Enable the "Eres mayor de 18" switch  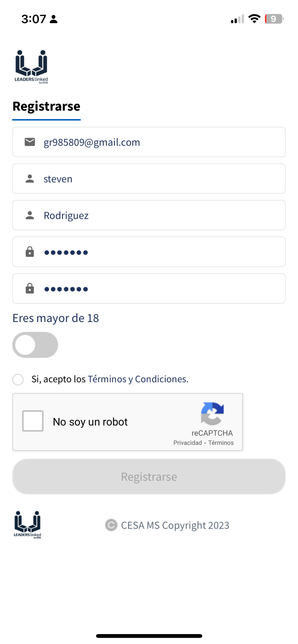(35, 345)
